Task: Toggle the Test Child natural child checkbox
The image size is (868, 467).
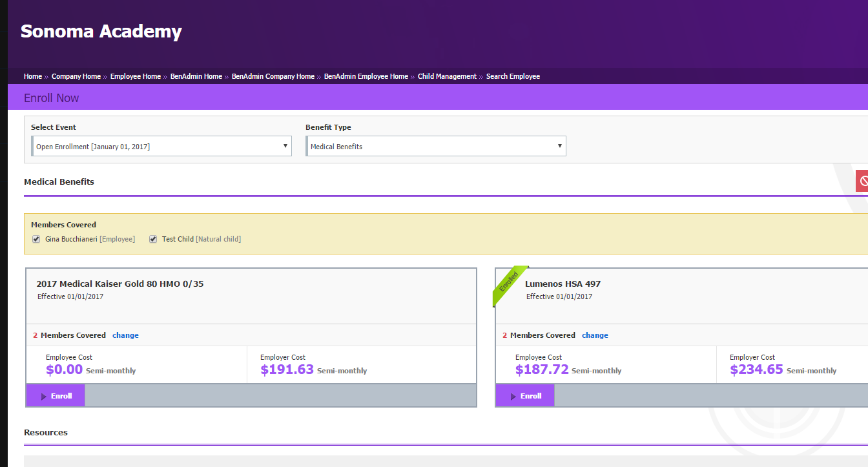Action: (153, 239)
